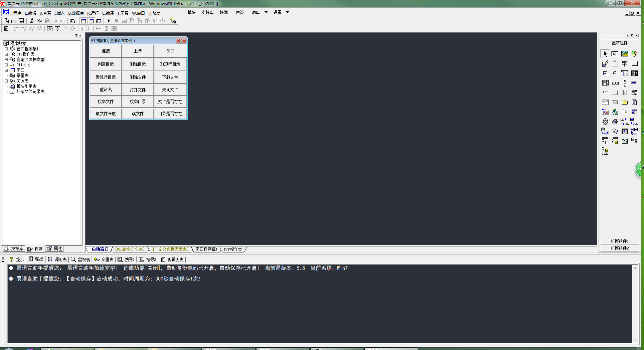The width and height of the screenshot is (644, 350).
Task: Select the ODBC database component icon
Action: [634, 141]
